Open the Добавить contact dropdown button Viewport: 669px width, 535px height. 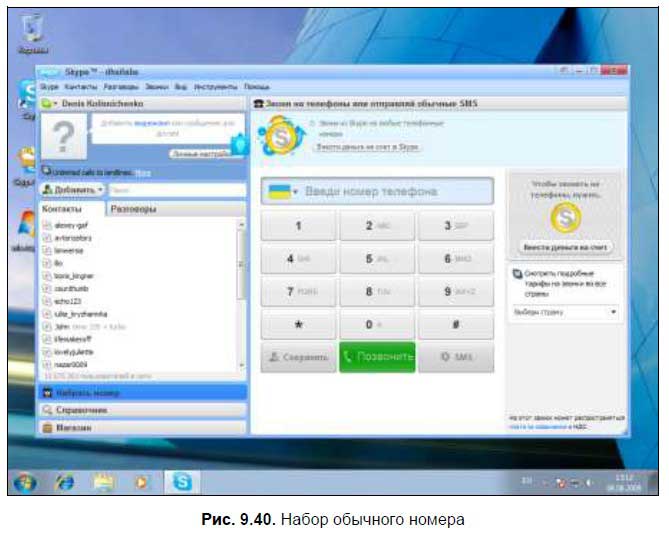click(x=73, y=189)
